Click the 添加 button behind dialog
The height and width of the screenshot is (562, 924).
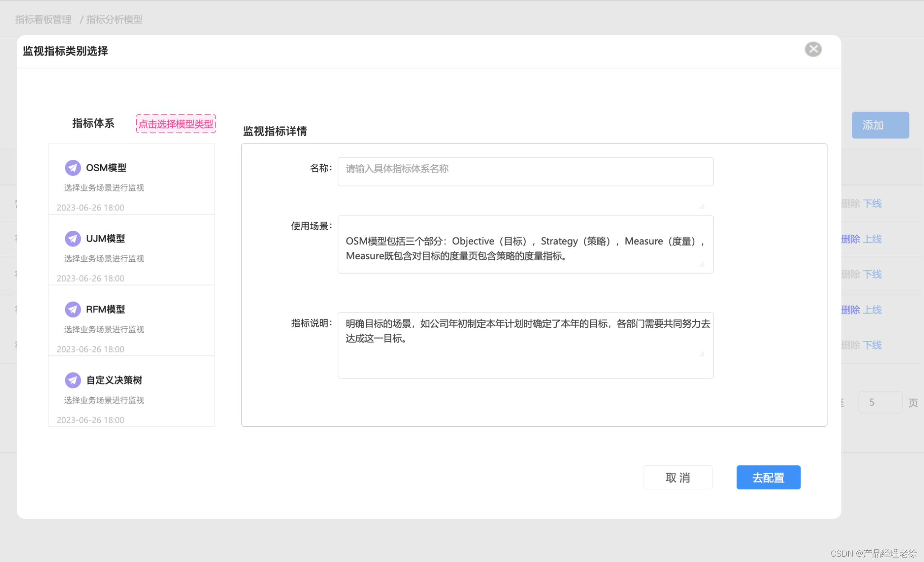[x=880, y=125]
